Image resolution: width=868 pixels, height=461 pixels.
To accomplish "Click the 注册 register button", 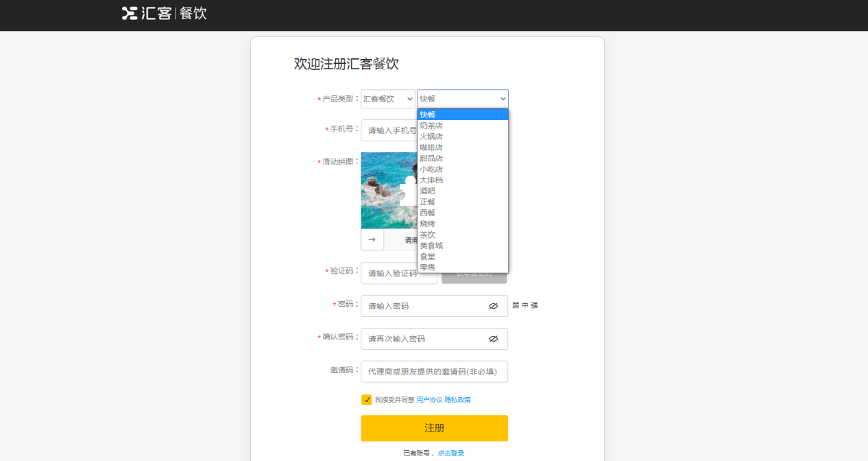I will pos(434,427).
